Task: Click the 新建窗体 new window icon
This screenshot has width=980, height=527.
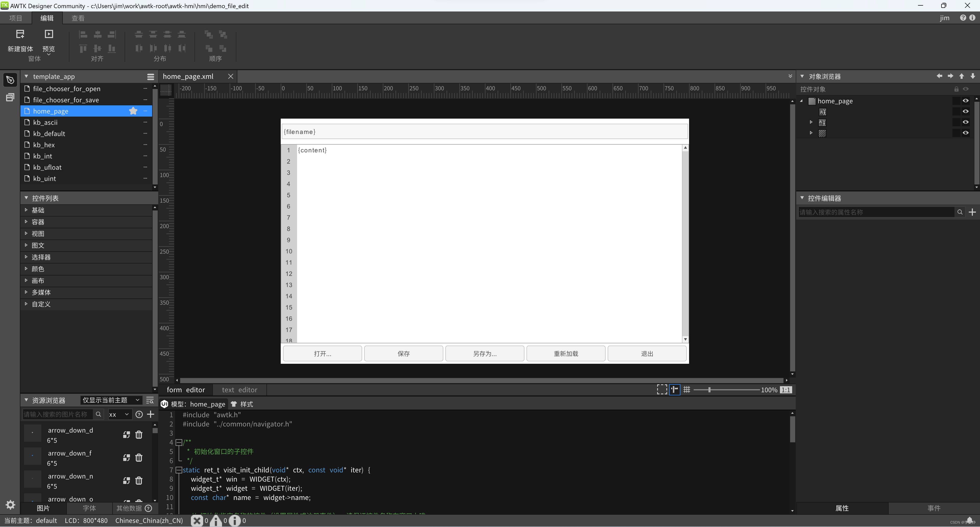Action: 20,34
